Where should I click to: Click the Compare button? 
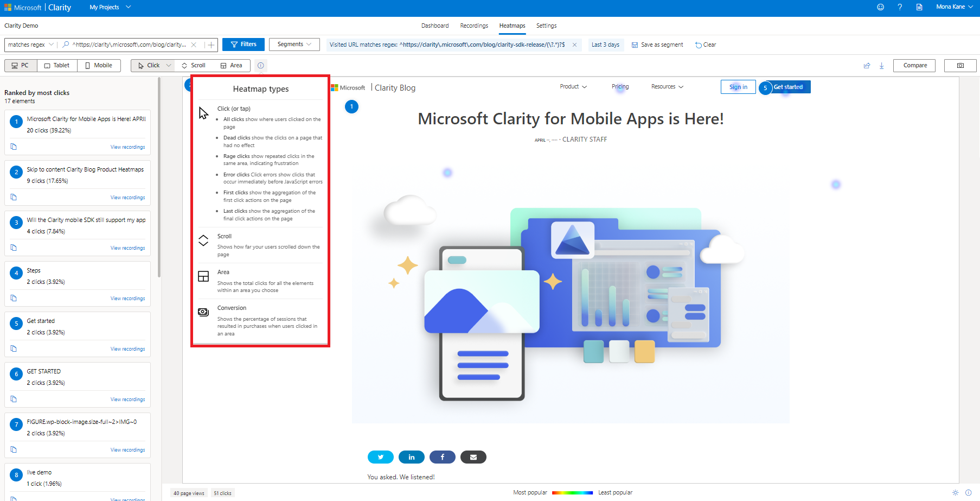click(914, 66)
